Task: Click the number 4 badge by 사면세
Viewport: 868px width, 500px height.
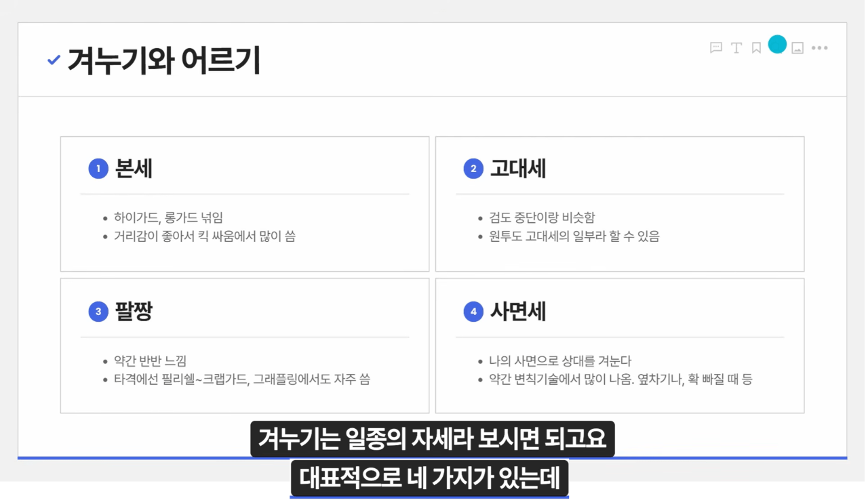Action: [x=473, y=312]
